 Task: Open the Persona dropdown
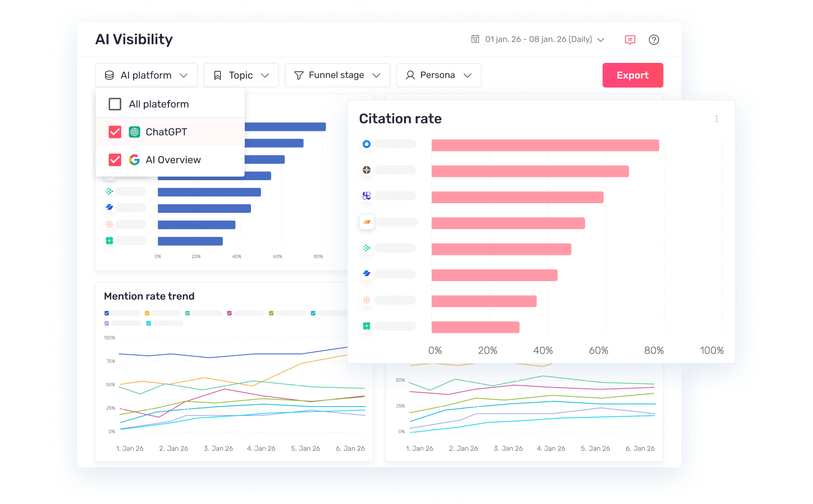click(439, 75)
